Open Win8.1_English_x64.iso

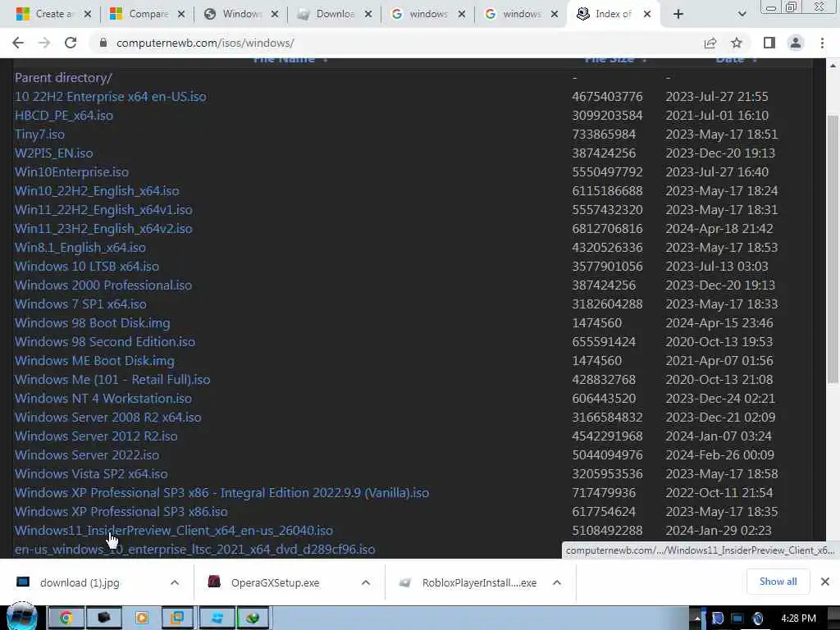80,248
